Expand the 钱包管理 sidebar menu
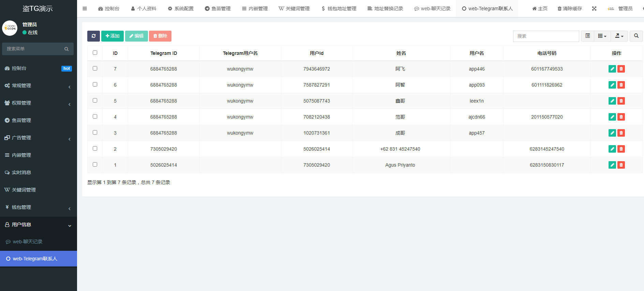 (x=38, y=207)
